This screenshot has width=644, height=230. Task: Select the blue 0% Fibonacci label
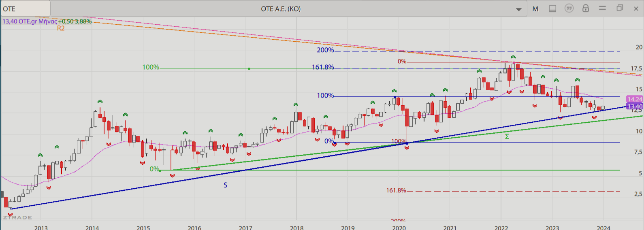329,141
